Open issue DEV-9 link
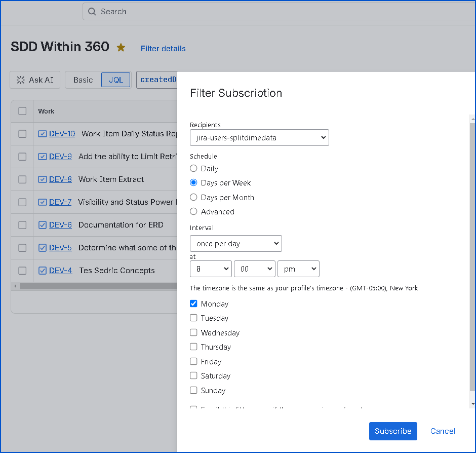Viewport: 476px width, 453px height. tap(60, 157)
